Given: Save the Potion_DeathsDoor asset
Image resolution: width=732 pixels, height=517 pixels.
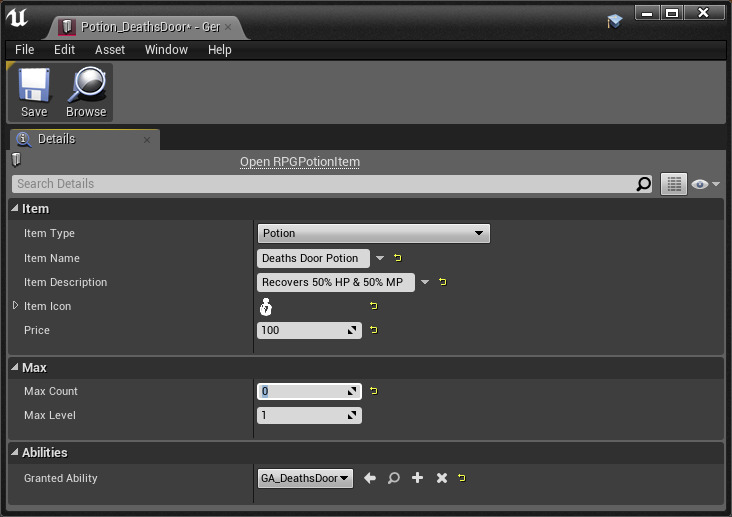Looking at the screenshot, I should (34, 92).
